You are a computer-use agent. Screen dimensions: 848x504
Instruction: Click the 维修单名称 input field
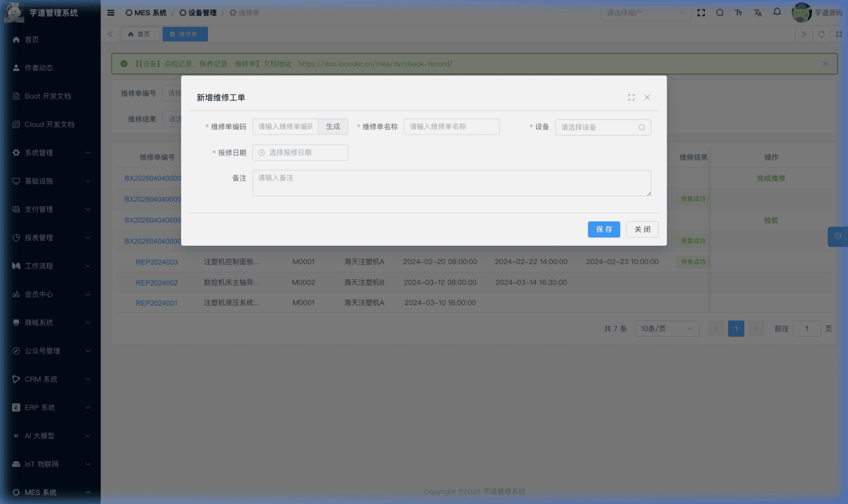(451, 127)
